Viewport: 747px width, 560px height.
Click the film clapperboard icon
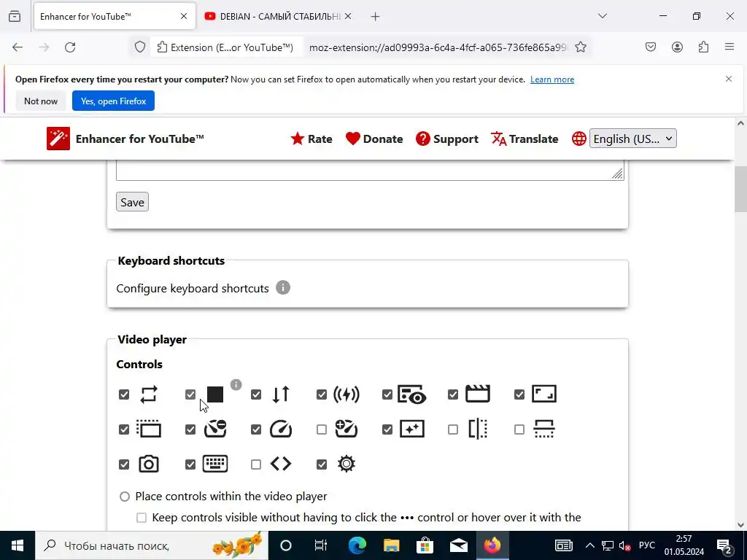coord(478,394)
